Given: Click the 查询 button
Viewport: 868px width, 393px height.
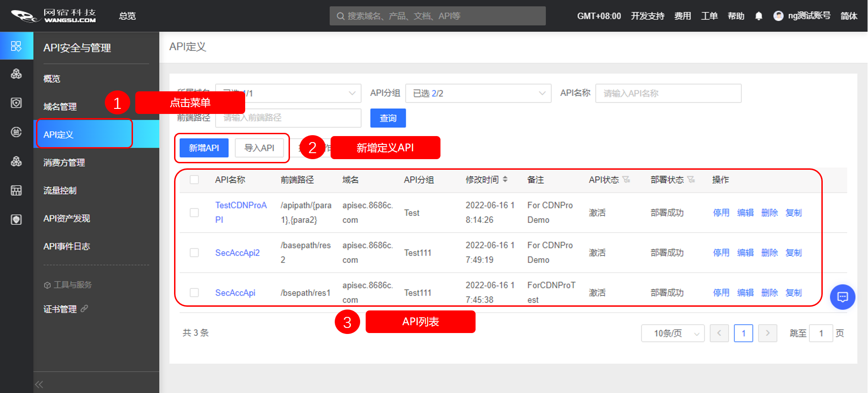Looking at the screenshot, I should point(388,118).
